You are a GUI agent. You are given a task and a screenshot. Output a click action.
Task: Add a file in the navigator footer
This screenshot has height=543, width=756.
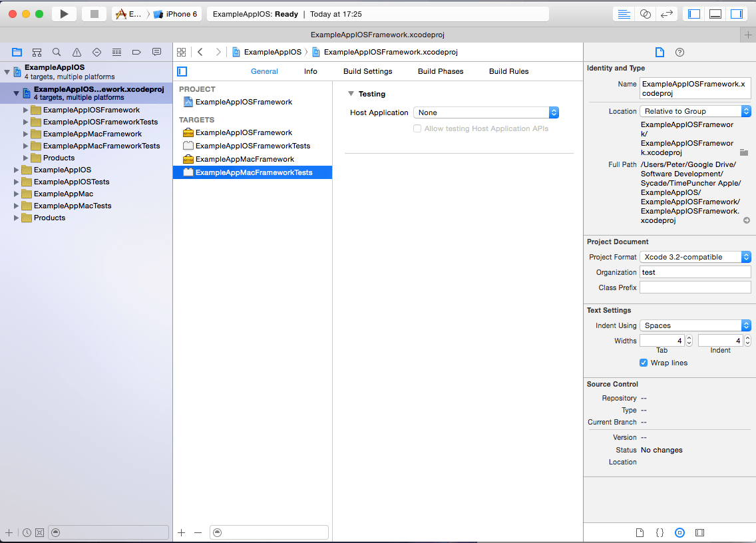point(9,532)
